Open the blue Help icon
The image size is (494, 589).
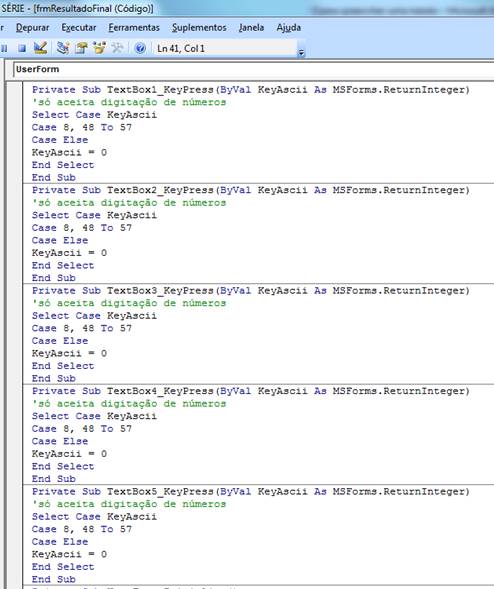click(x=140, y=48)
